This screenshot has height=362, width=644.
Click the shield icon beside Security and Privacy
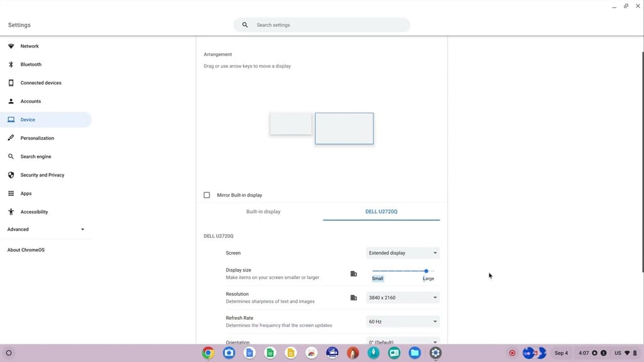[x=11, y=175]
